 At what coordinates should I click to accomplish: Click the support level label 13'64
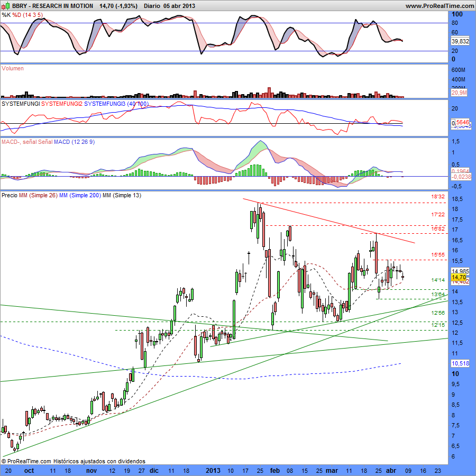coord(438,295)
